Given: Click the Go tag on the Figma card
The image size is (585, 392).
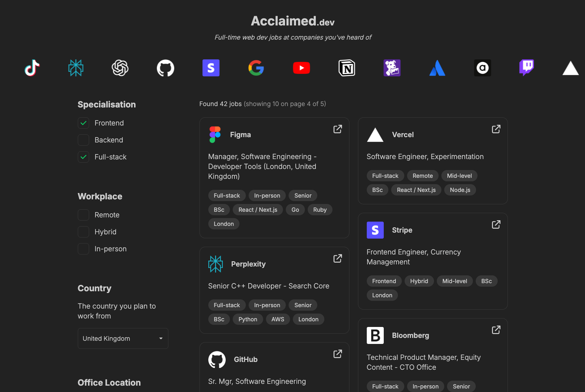Looking at the screenshot, I should point(295,210).
